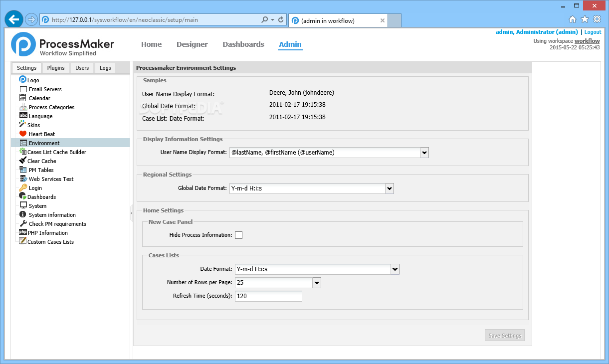The image size is (609, 364).
Task: Open the Cases Lists Date Format dropdown
Action: [x=395, y=269]
